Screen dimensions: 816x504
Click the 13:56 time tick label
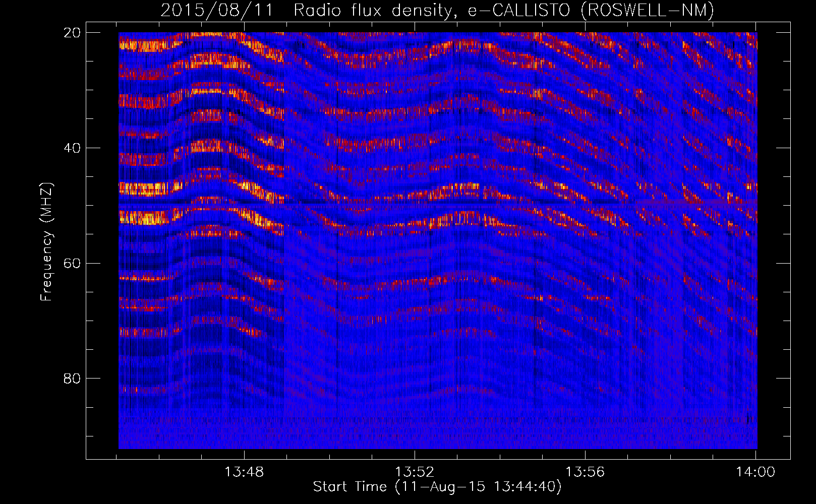[x=585, y=472]
